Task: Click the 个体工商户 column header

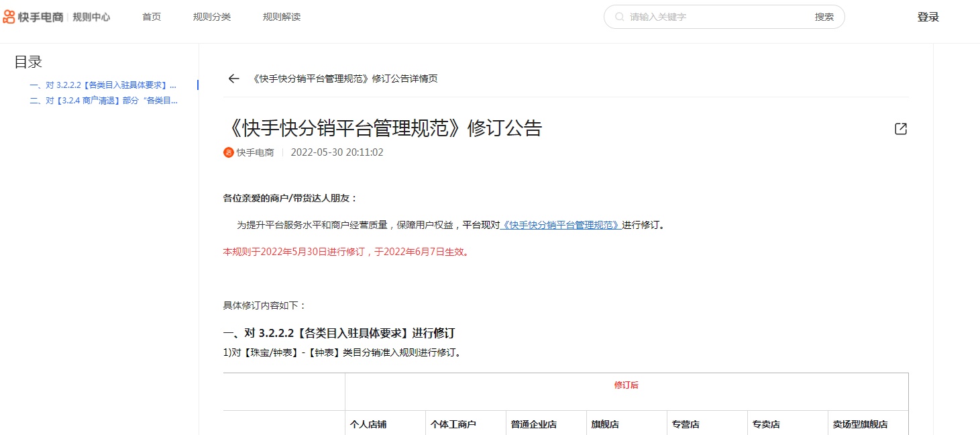Action: coord(453,424)
